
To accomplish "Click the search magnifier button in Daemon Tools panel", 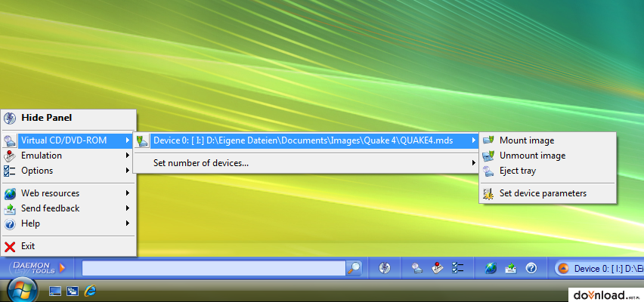I will (354, 268).
